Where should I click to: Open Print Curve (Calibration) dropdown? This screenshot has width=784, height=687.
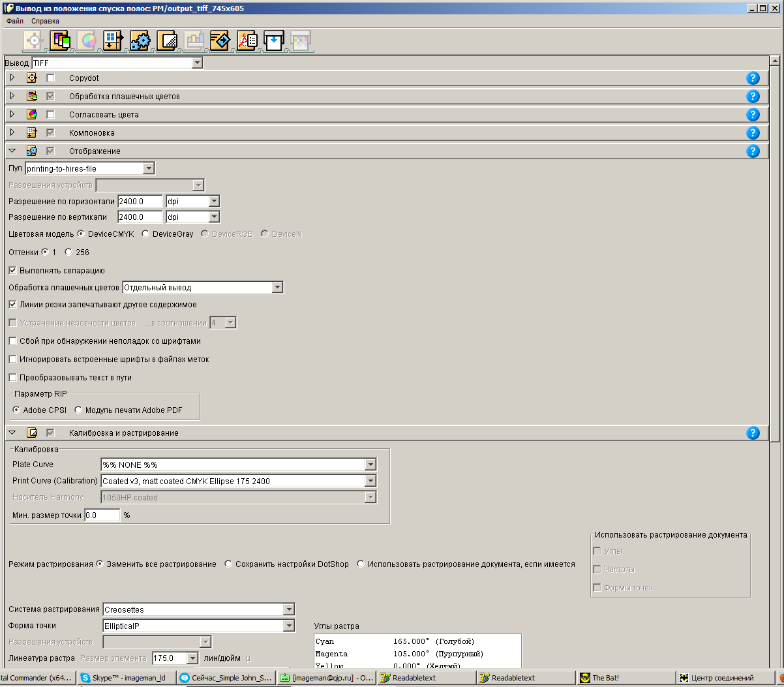coord(370,481)
